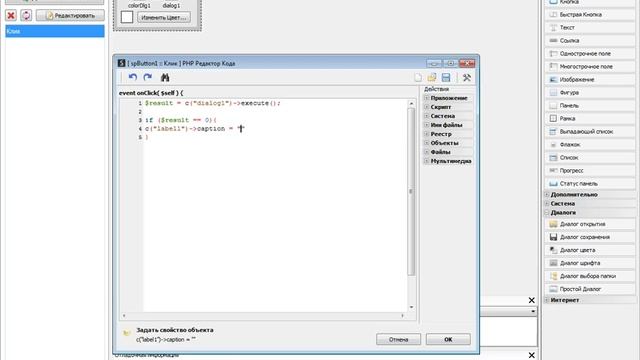Save the script using floppy disk icon

(446, 78)
